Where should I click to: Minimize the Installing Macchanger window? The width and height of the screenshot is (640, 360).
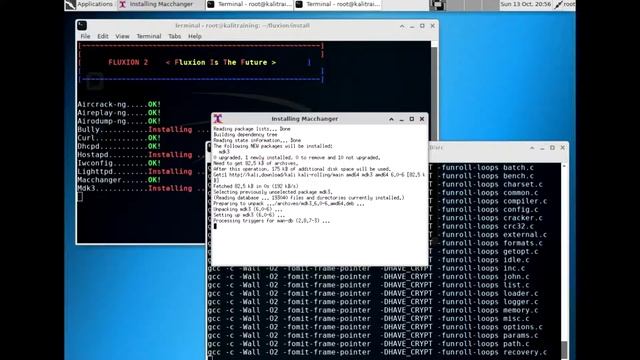pyautogui.click(x=401, y=119)
